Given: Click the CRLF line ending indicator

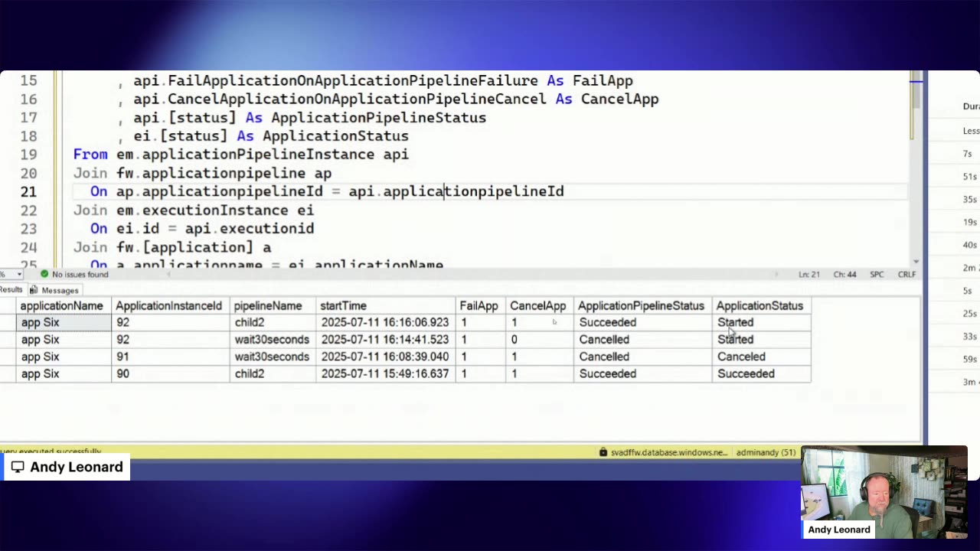Looking at the screenshot, I should [906, 274].
